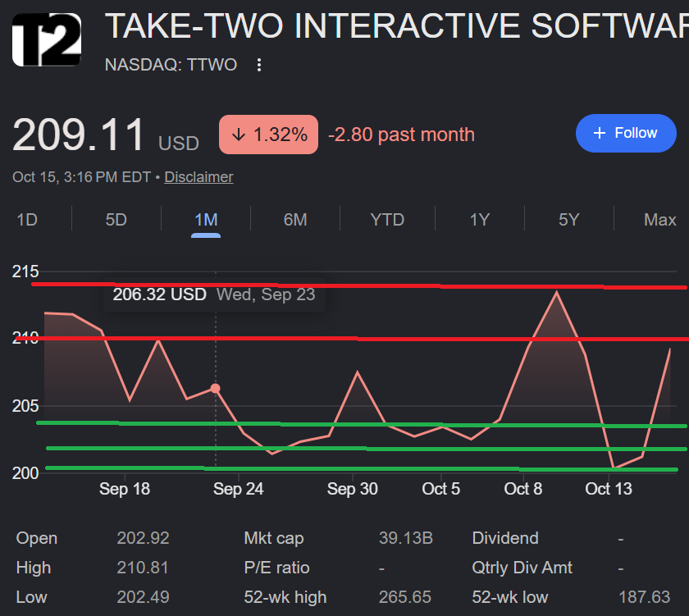Click the Sep 24 axis label
689x616 pixels.
coord(239,489)
